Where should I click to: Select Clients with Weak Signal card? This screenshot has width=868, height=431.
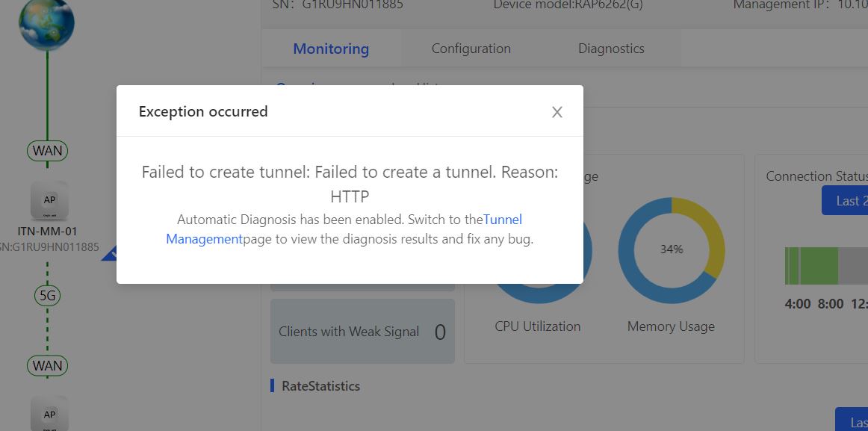362,332
